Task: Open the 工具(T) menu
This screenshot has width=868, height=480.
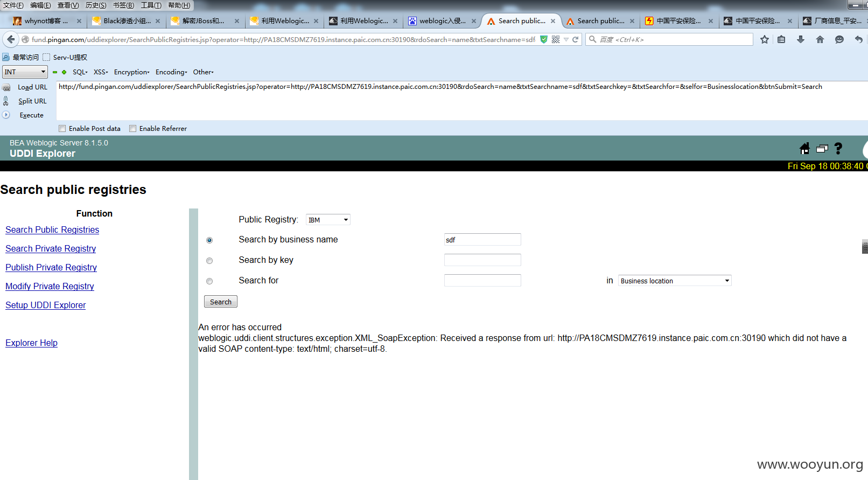Action: [x=151, y=5]
